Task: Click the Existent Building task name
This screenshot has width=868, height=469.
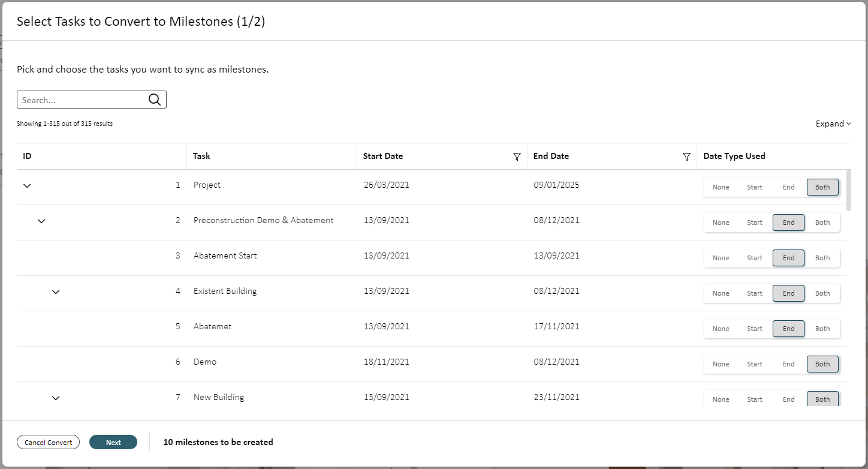Action: pyautogui.click(x=225, y=291)
